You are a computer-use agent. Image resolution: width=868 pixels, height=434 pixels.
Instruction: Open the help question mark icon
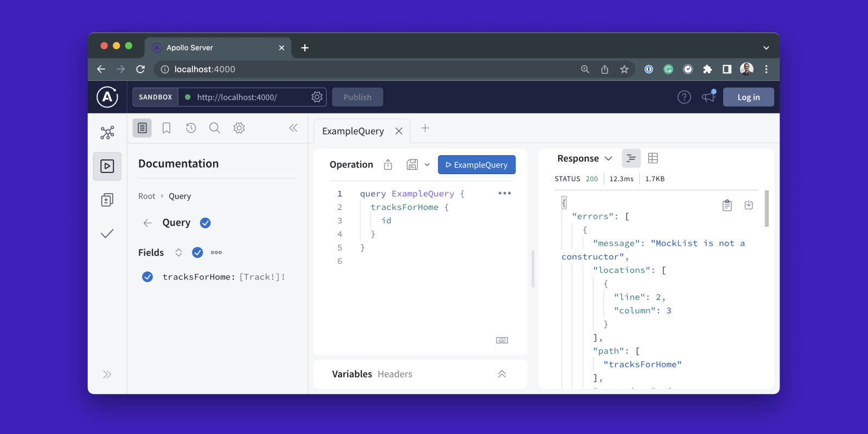(x=684, y=97)
